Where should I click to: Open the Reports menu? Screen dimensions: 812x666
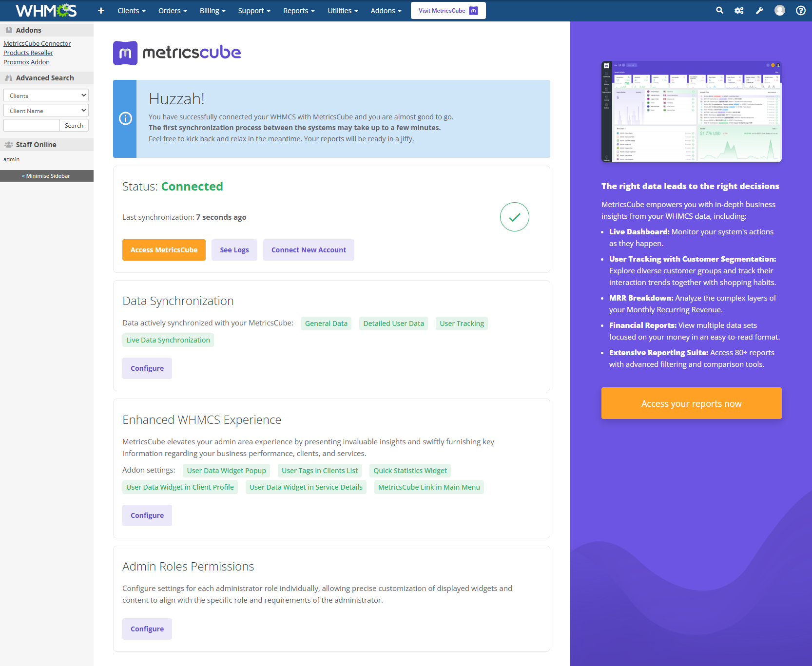pos(298,10)
